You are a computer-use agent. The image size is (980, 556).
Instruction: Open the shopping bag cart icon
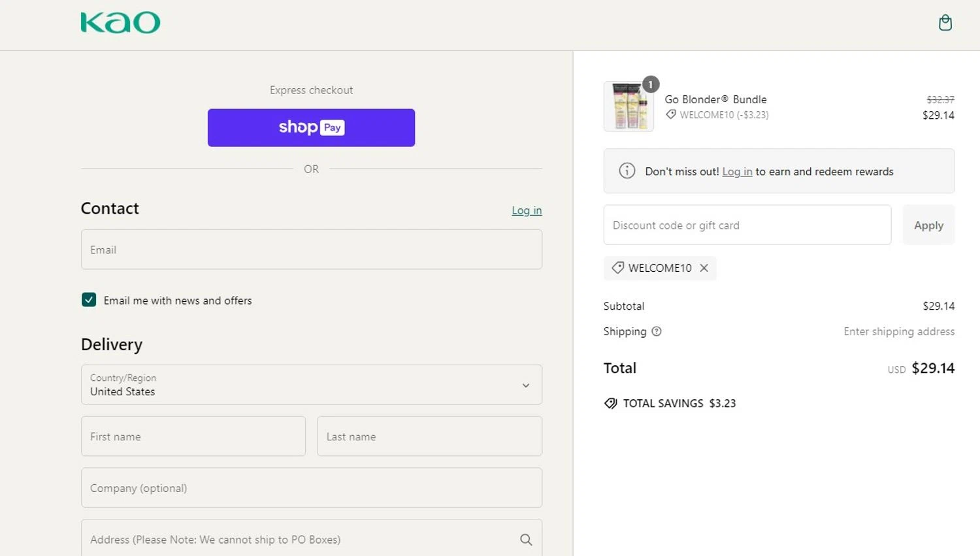[945, 23]
